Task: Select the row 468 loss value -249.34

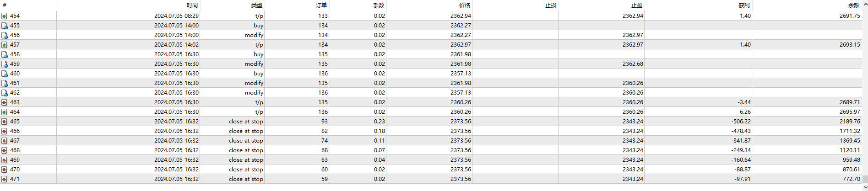Action: [x=741, y=150]
